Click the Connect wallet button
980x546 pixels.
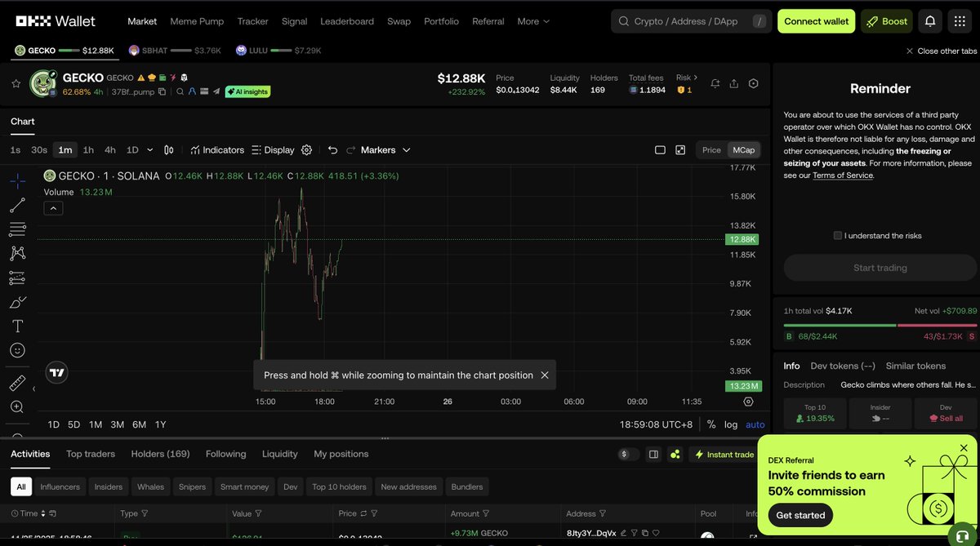(817, 21)
